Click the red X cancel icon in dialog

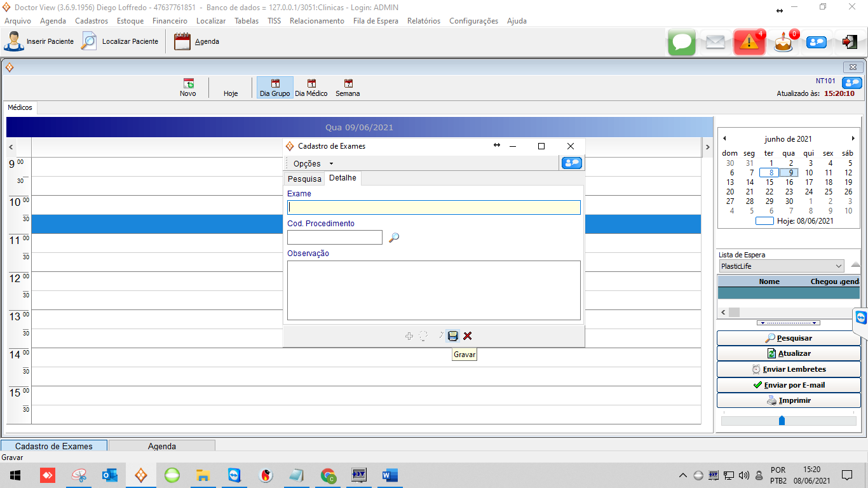point(468,336)
